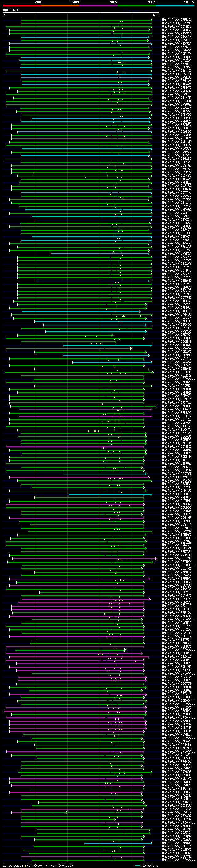Select hit label UniRef100_B2YKT9
Screen dimensions: 197x868
point(177,47)
